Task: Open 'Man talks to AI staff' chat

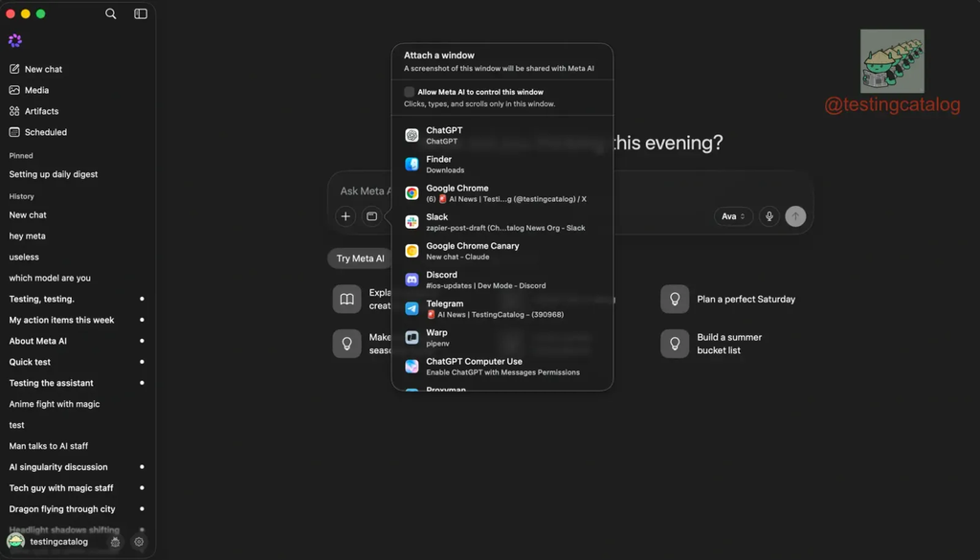Action: coord(48,446)
